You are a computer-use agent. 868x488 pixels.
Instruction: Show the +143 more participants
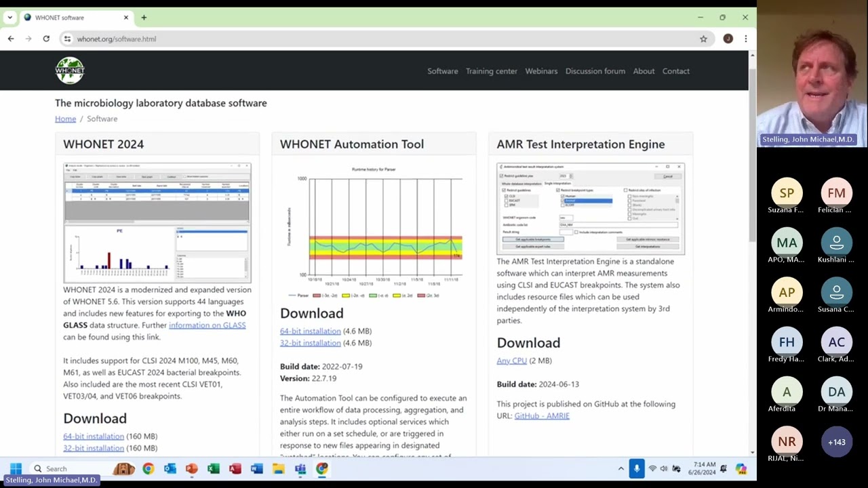(x=836, y=442)
